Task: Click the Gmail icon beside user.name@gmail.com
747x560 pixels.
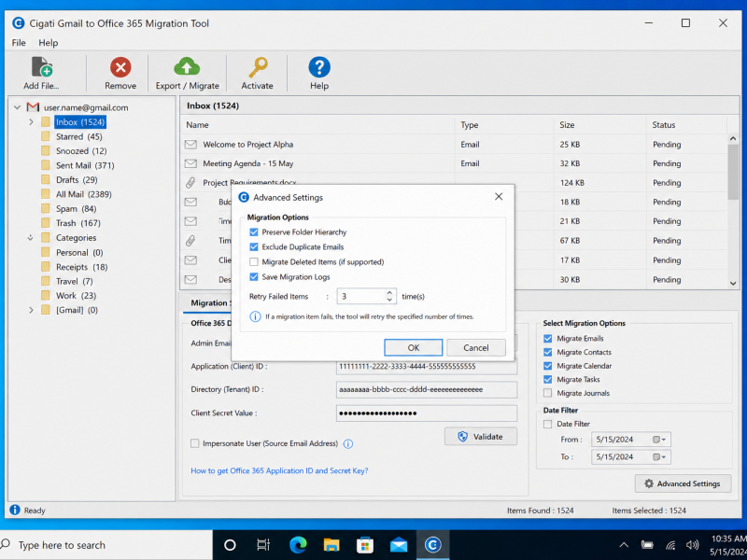Action: (x=33, y=107)
